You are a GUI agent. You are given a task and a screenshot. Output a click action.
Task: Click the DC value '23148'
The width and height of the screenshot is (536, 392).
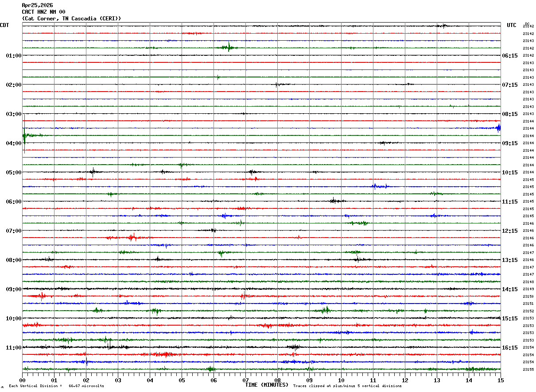tap(528, 282)
